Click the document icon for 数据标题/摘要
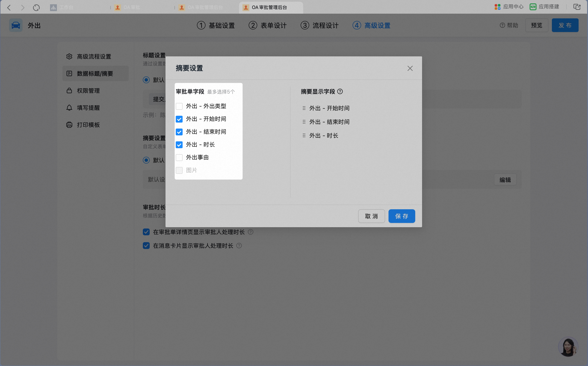Screen dimensions: 588x366 (69, 73)
